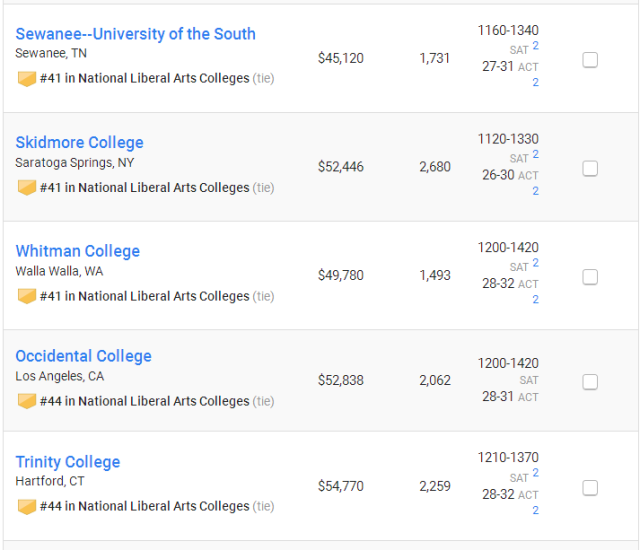This screenshot has width=640, height=550.
Task: Toggle the Trinity College compare checkbox
Action: pos(590,488)
